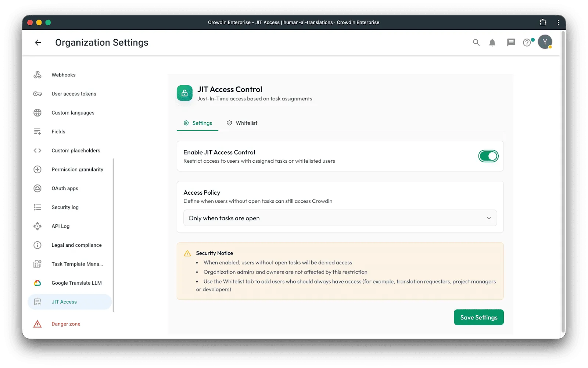Viewport: 588px width, 368px height.
Task: Select the Settings tab
Action: tap(198, 123)
